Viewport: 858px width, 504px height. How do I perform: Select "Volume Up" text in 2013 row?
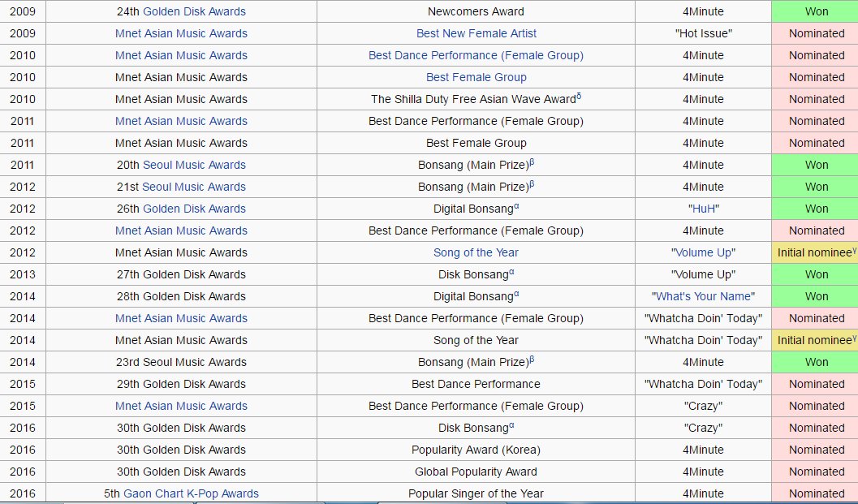point(703,274)
